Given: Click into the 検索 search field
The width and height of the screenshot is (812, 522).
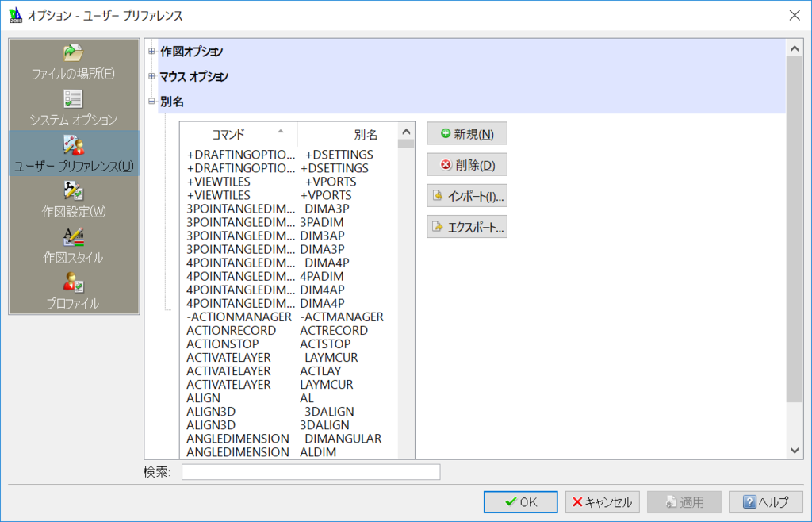Looking at the screenshot, I should [311, 472].
